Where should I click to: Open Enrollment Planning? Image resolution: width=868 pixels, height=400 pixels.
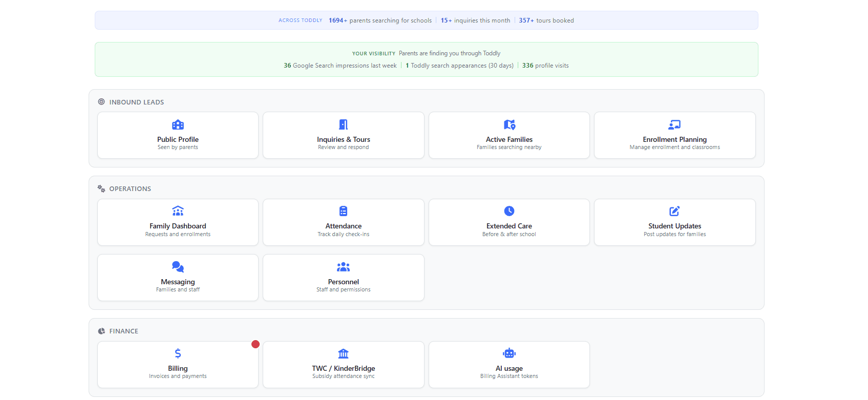pos(674,139)
